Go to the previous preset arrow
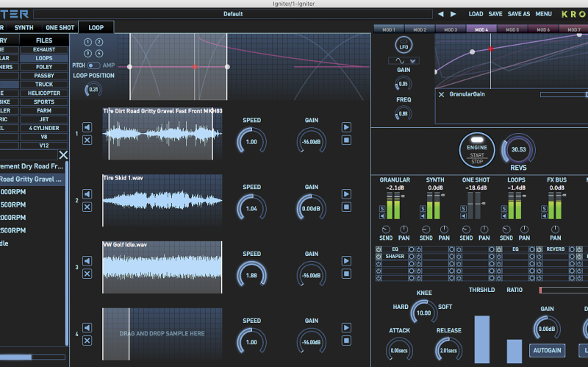Screen dimensions: 588x367 (440, 14)
